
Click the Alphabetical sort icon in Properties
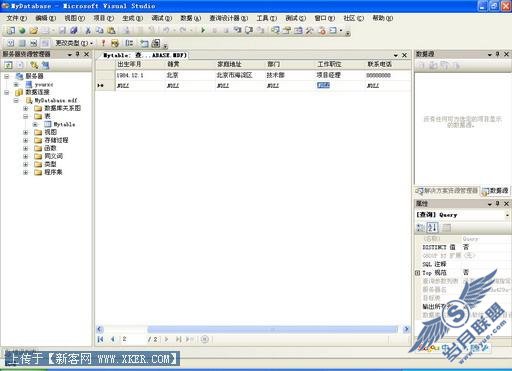pyautogui.click(x=432, y=228)
